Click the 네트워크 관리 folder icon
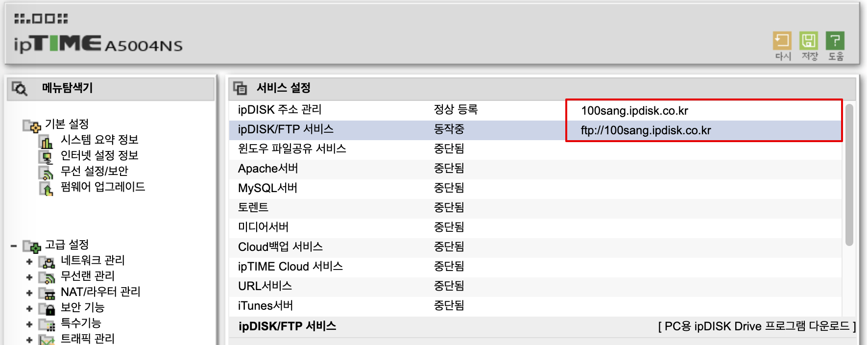 tap(47, 262)
